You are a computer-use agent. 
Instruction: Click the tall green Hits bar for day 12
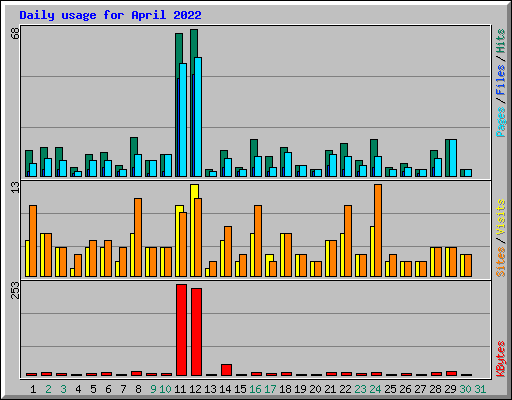tap(194, 43)
